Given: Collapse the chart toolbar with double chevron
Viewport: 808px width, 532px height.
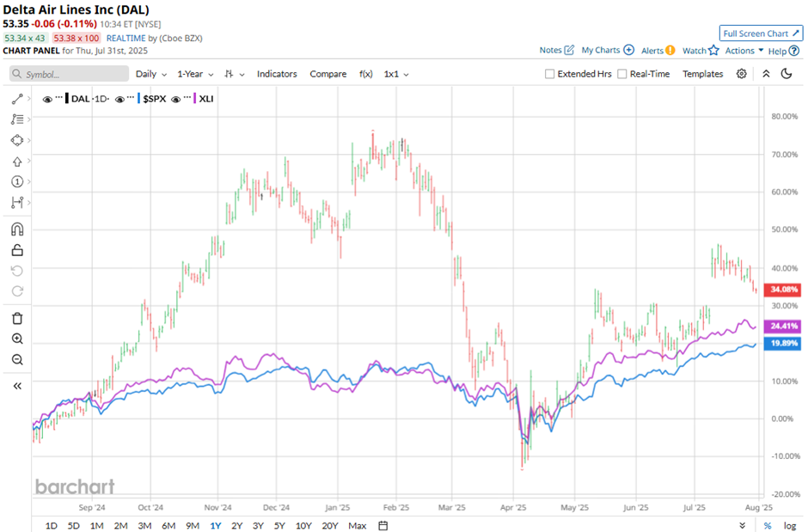Looking at the screenshot, I should pyautogui.click(x=766, y=74).
